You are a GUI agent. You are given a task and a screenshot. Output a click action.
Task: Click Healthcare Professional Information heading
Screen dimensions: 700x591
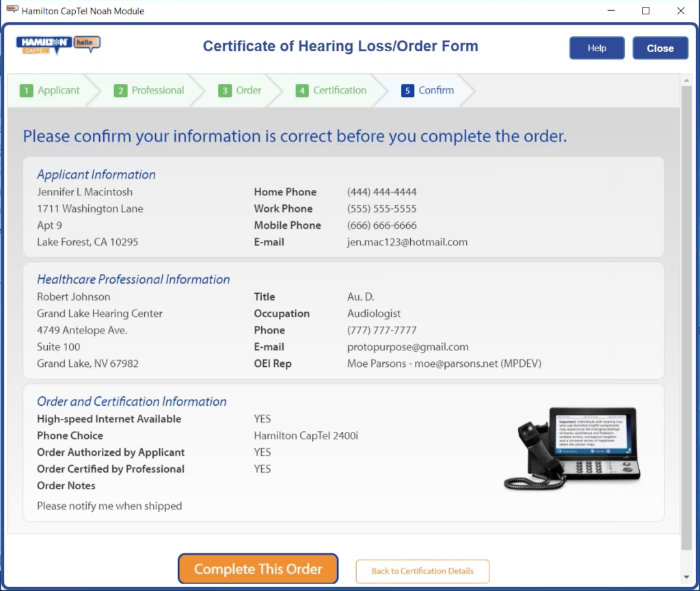pyautogui.click(x=133, y=279)
